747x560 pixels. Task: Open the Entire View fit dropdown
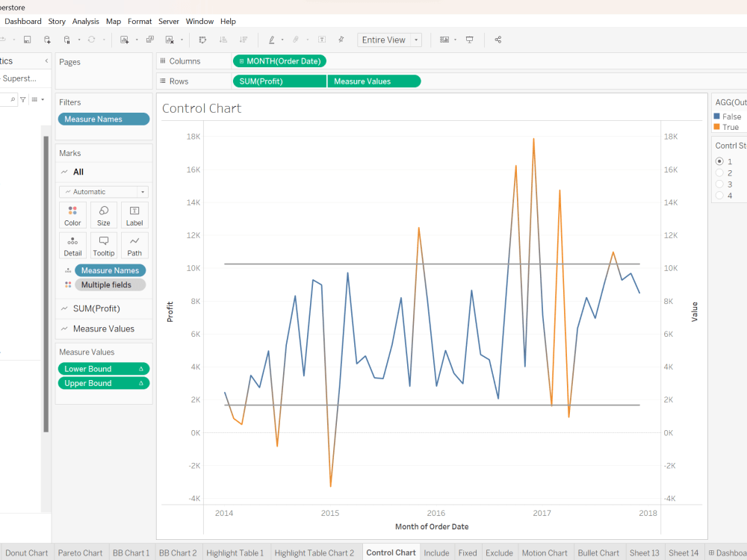point(416,39)
